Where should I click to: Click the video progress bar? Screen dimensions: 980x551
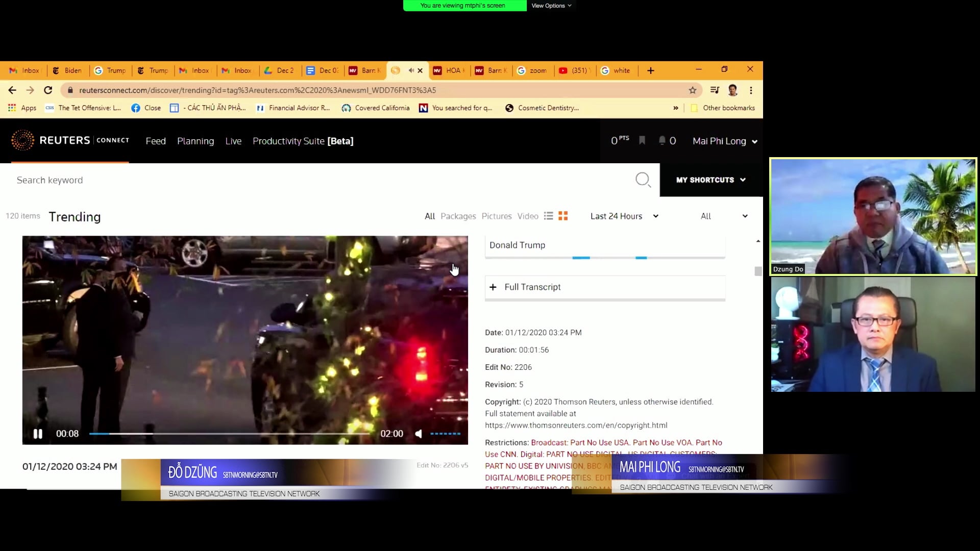pos(230,434)
